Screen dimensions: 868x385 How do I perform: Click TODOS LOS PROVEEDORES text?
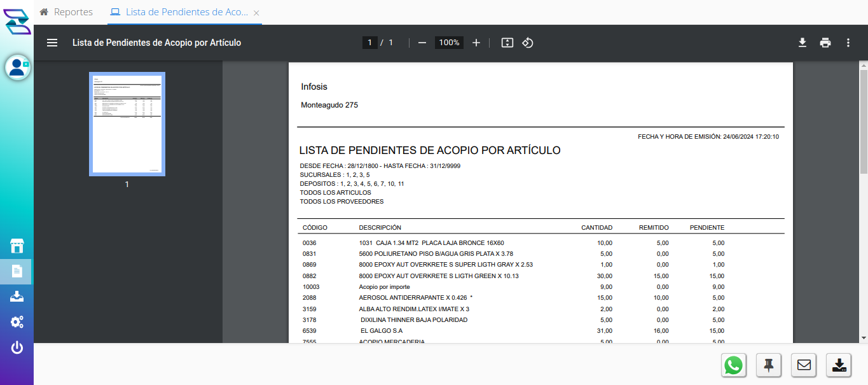[x=341, y=202]
